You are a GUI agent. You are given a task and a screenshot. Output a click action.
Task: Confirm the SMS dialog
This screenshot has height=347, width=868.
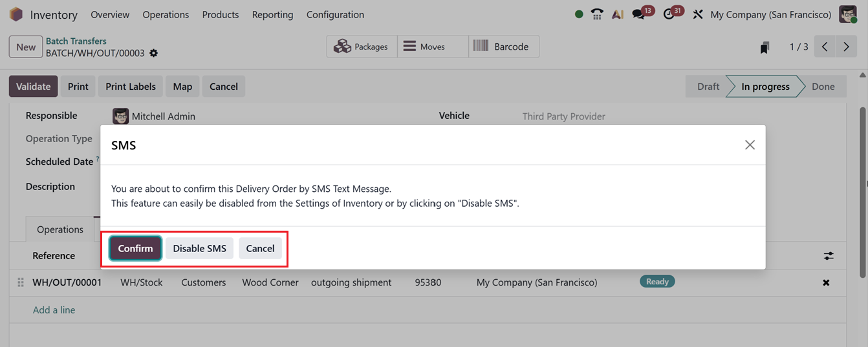coord(135,248)
